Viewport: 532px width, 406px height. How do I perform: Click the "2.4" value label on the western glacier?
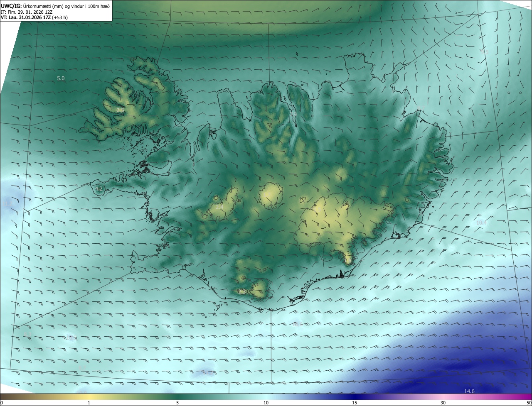coord(219,206)
